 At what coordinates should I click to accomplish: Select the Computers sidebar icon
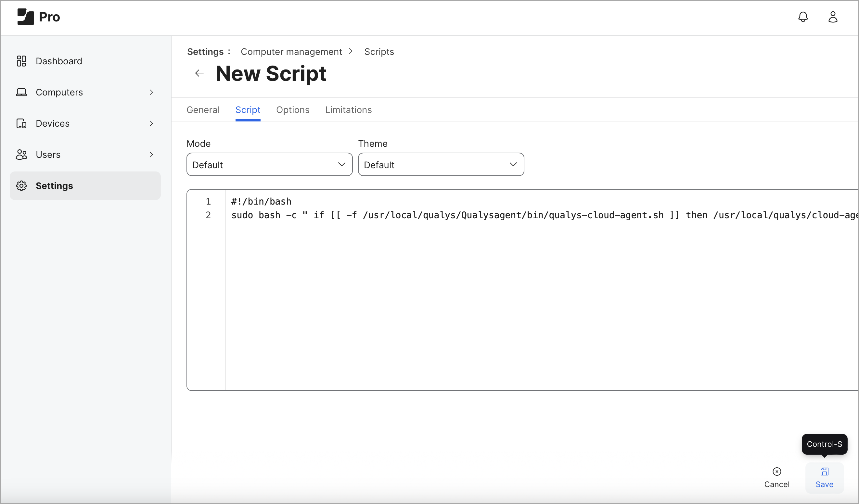pyautogui.click(x=21, y=92)
